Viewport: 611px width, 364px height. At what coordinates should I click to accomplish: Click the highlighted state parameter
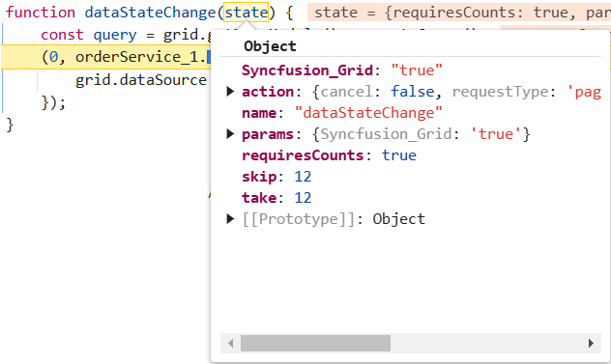pyautogui.click(x=246, y=13)
